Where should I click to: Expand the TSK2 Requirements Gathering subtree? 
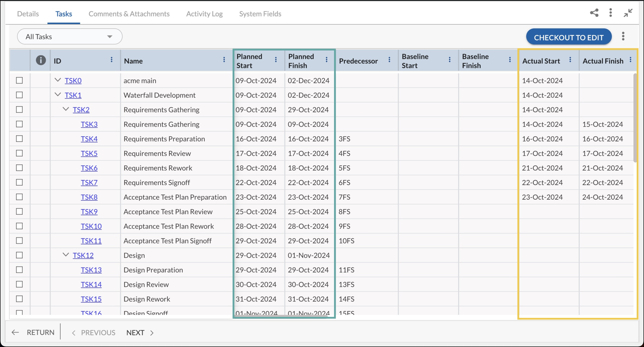(x=65, y=109)
